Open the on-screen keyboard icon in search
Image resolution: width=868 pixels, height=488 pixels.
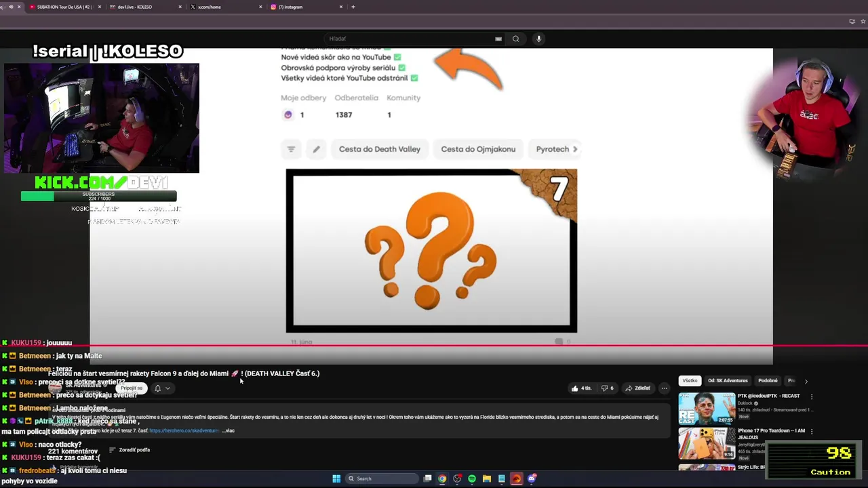pyautogui.click(x=498, y=39)
